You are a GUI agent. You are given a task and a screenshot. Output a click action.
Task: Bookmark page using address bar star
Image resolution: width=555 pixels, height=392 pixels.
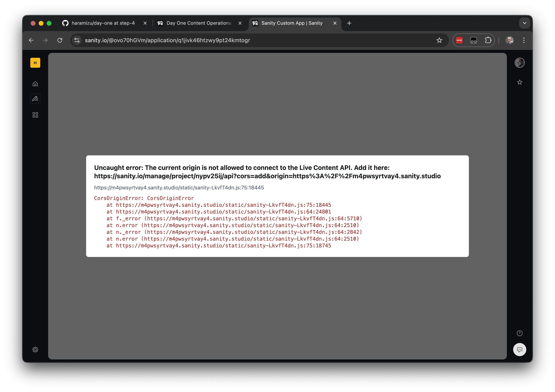tap(439, 40)
